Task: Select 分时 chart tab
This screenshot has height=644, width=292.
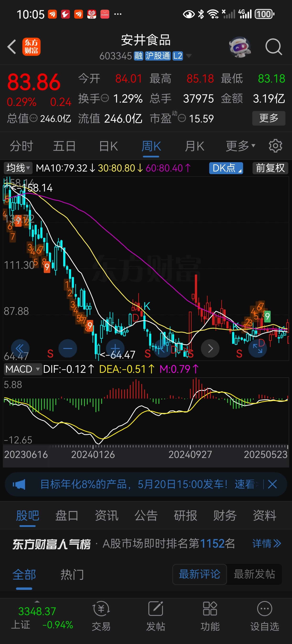Action: pyautogui.click(x=21, y=146)
